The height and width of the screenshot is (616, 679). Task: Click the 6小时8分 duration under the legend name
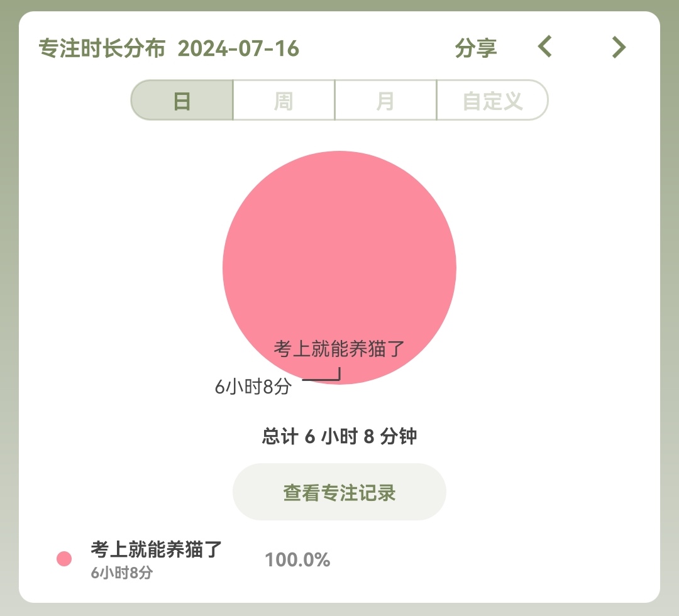click(122, 573)
